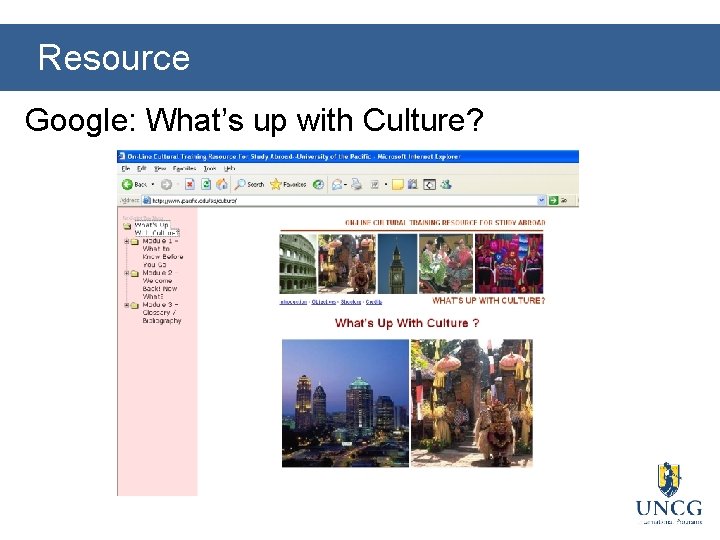Click the Objectives link
This screenshot has width=720, height=540.
click(324, 302)
